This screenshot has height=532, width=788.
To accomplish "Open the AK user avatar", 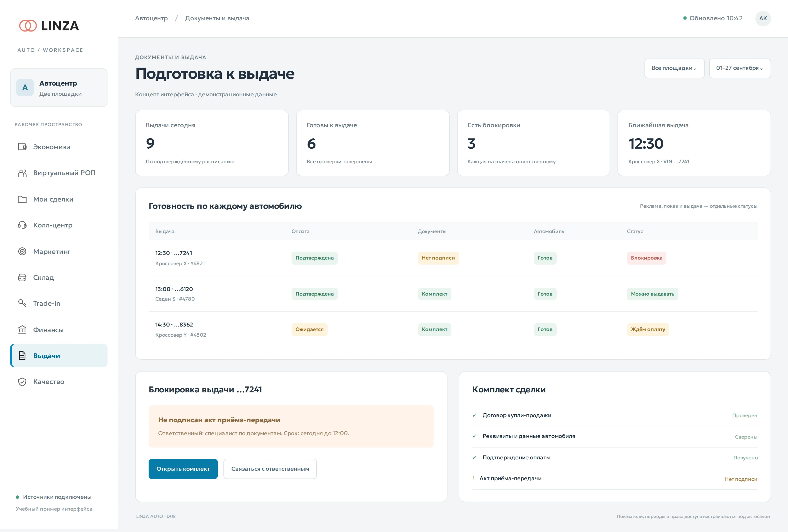I will coord(763,18).
